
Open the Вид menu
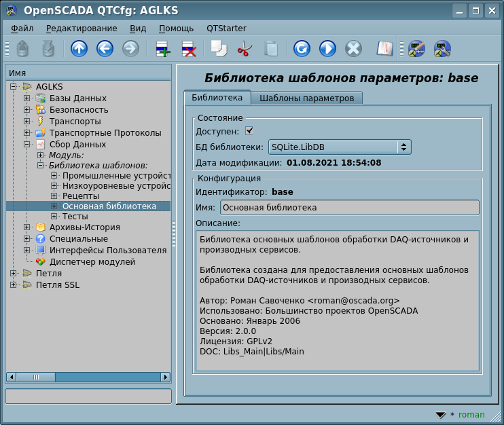[138, 29]
